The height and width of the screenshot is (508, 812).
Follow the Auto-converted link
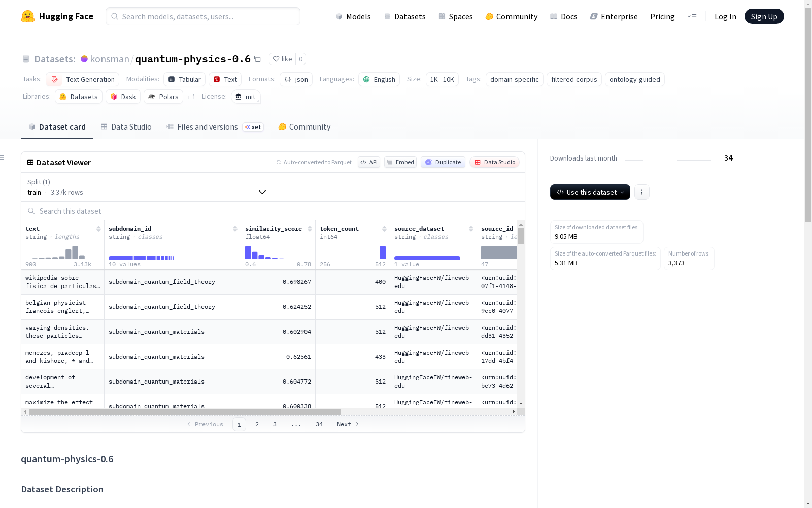303,162
